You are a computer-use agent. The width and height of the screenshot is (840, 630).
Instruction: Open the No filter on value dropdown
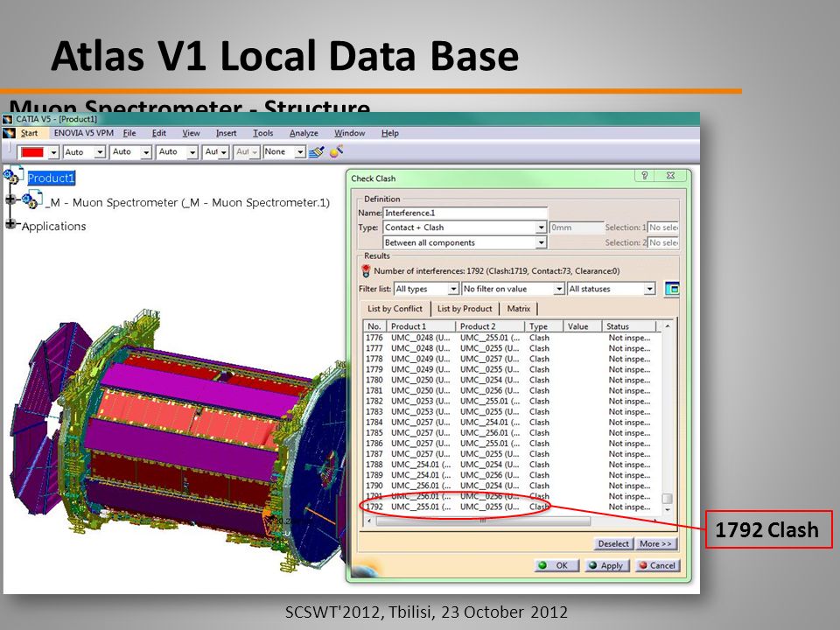[559, 289]
